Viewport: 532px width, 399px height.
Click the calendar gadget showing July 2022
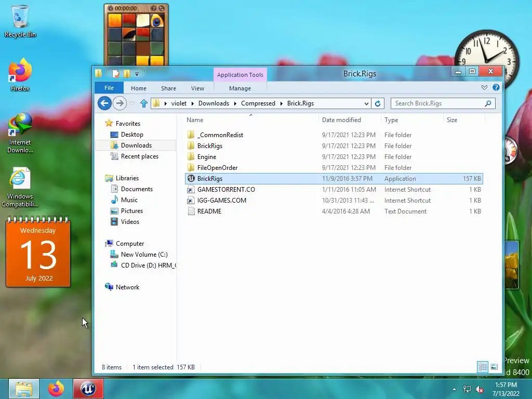point(38,251)
